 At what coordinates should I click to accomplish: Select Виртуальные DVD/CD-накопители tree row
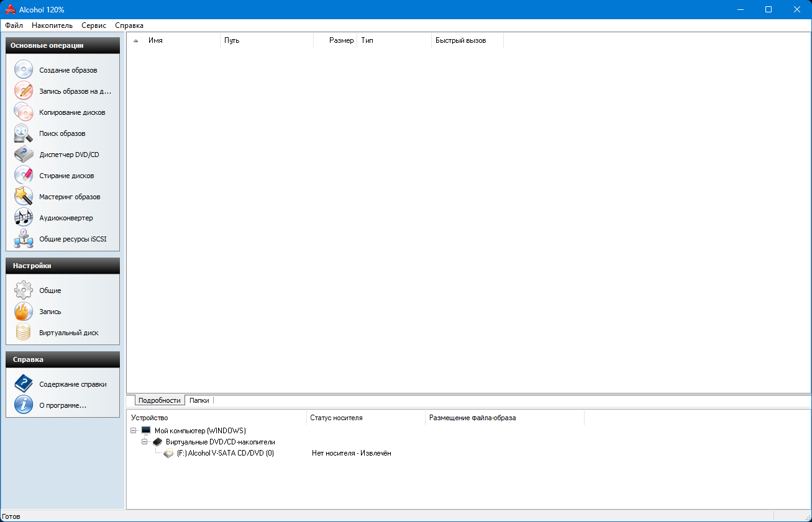coord(221,442)
